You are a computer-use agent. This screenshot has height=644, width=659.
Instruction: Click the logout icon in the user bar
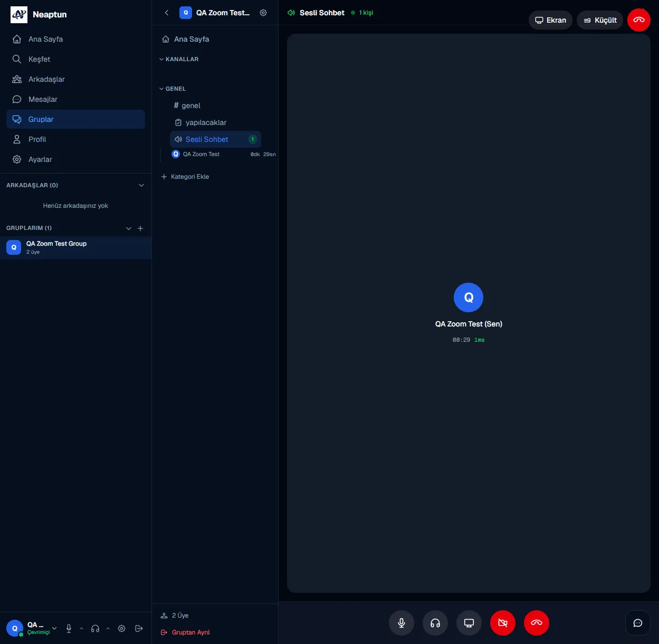(x=139, y=628)
